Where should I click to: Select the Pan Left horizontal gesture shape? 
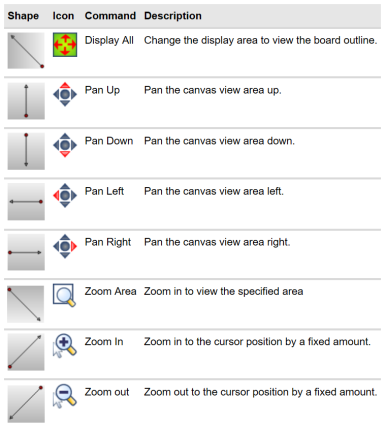tap(26, 202)
